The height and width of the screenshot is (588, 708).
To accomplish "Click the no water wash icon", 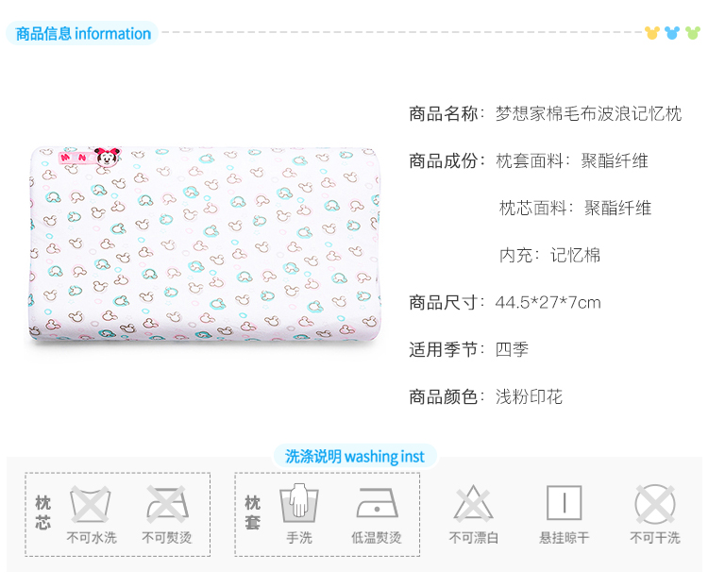I will (90, 504).
